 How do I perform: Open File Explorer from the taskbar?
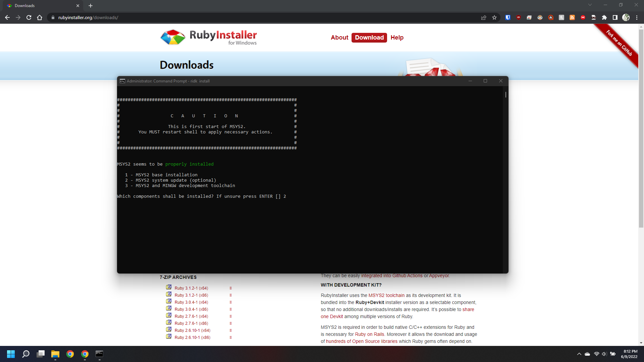(55, 354)
